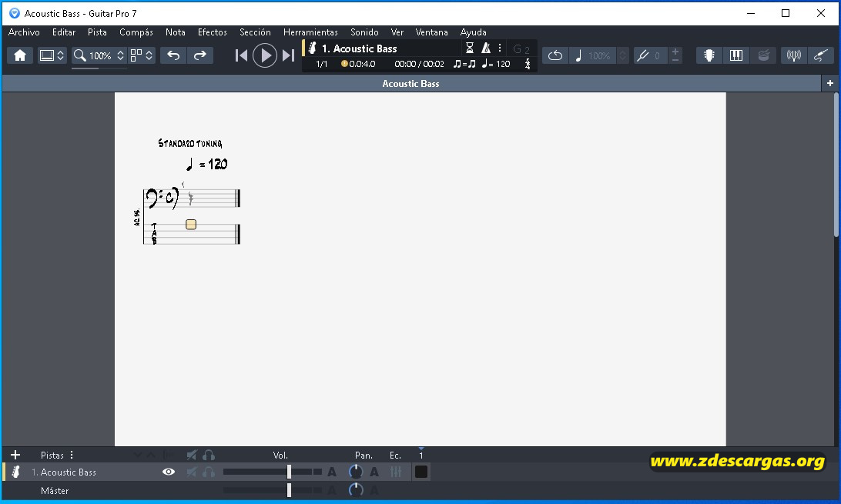
Task: Mute the Acoustic Bass track
Action: tap(192, 472)
